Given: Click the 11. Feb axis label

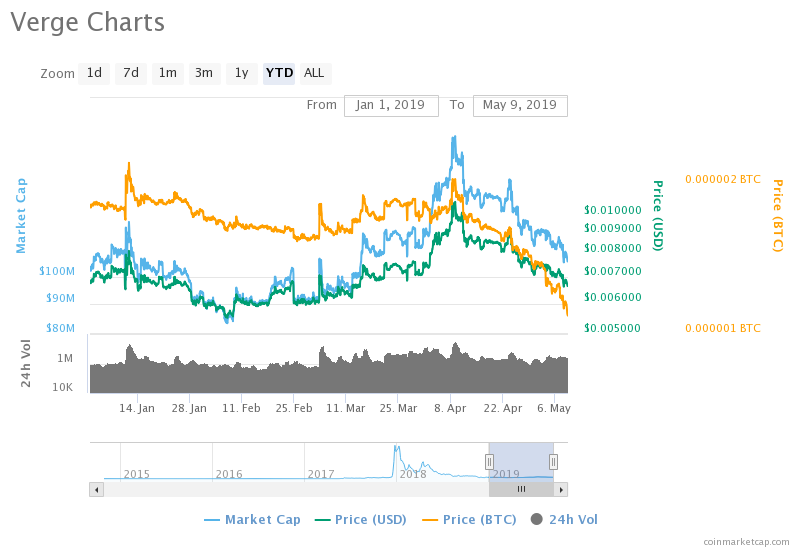Looking at the screenshot, I should (241, 408).
